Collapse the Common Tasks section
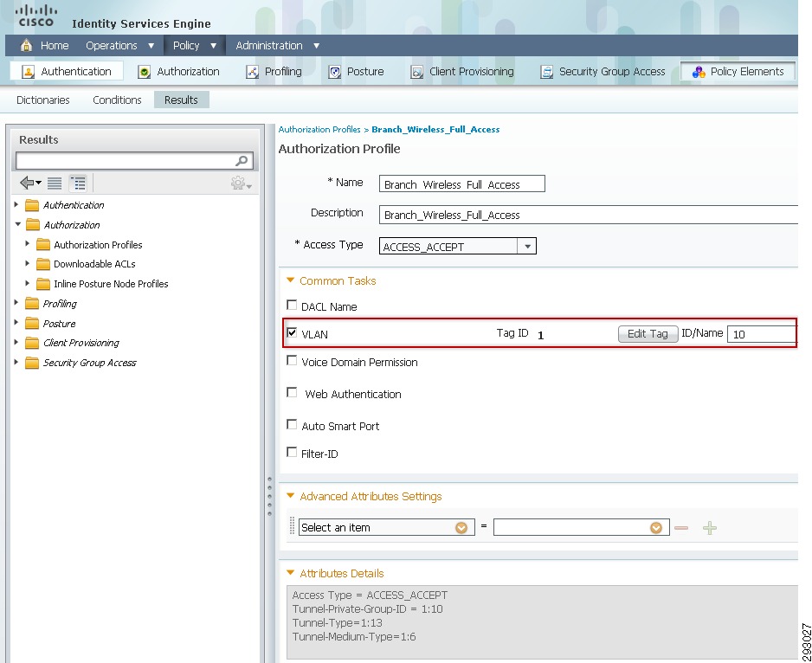This screenshot has height=663, width=812. point(290,280)
